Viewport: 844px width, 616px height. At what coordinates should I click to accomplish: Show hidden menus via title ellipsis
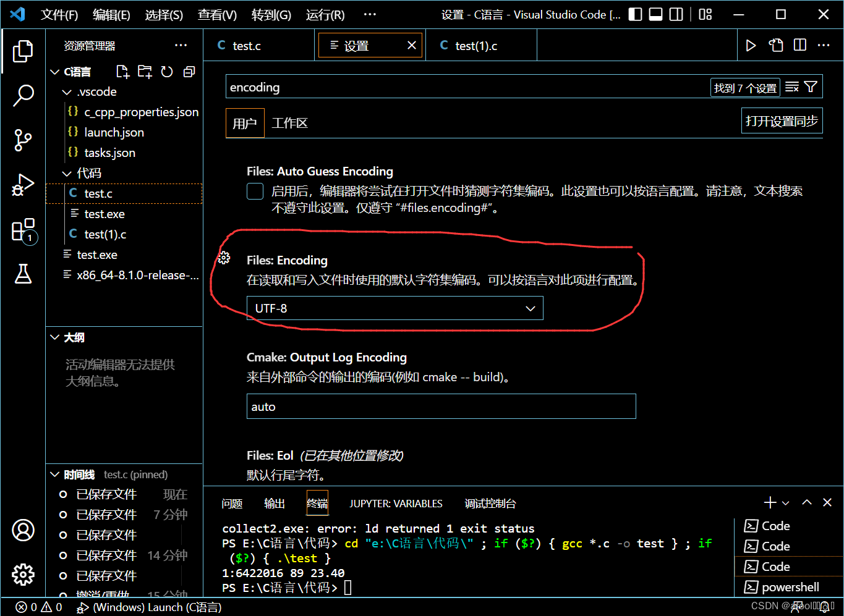click(369, 15)
